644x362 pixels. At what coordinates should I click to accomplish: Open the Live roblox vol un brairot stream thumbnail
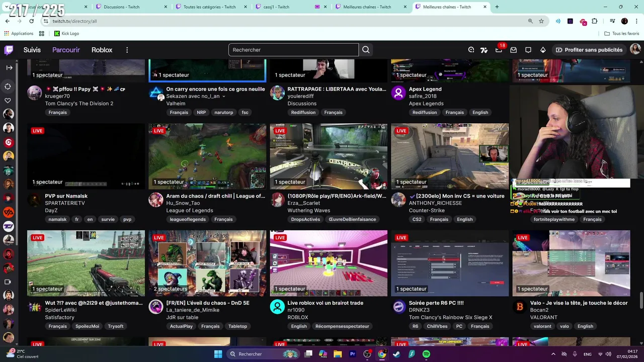(x=329, y=263)
